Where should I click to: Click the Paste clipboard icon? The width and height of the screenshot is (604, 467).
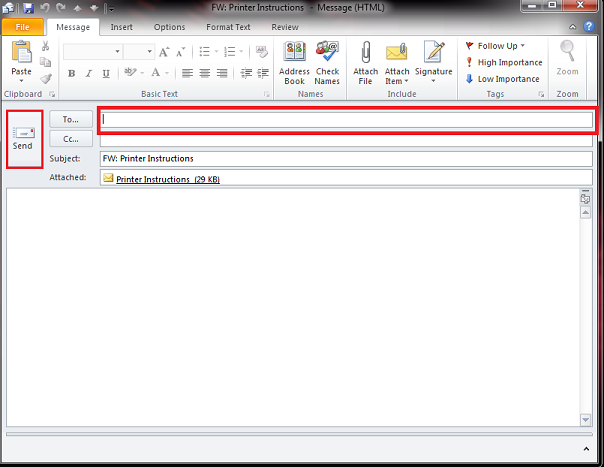(x=21, y=52)
